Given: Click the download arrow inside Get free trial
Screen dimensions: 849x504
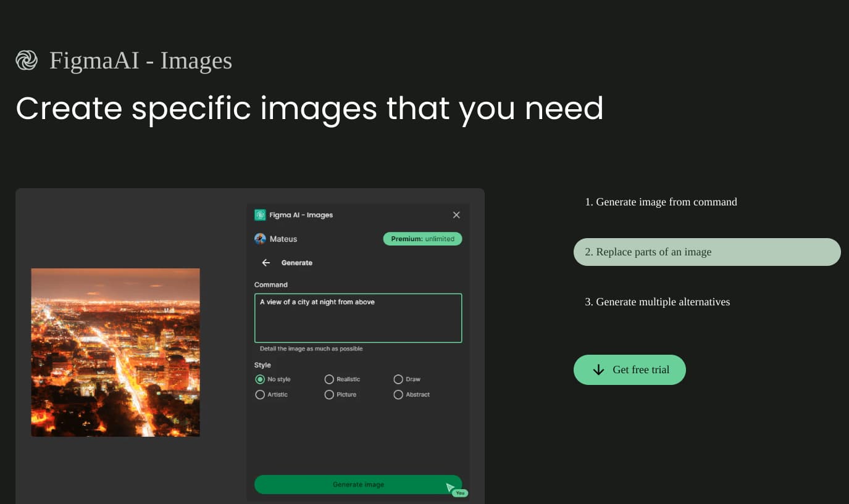Looking at the screenshot, I should 598,370.
